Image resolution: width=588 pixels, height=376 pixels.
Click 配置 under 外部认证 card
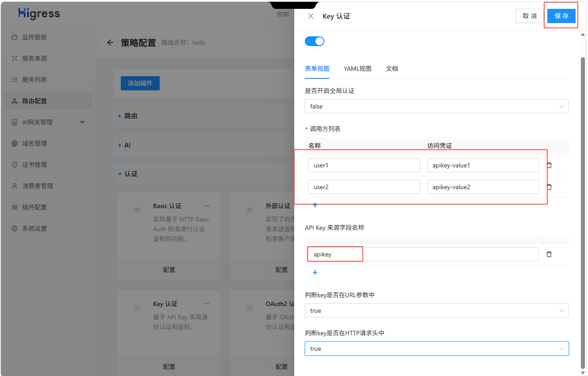[x=281, y=269]
